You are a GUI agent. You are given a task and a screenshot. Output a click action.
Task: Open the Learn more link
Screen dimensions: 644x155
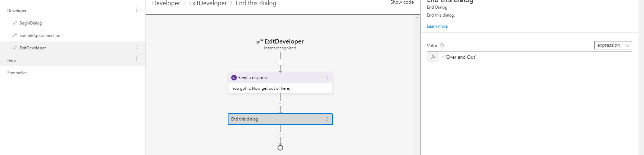(437, 26)
